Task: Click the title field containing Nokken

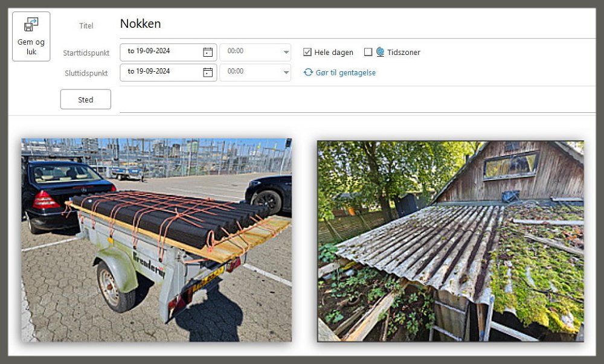Action: click(x=356, y=24)
